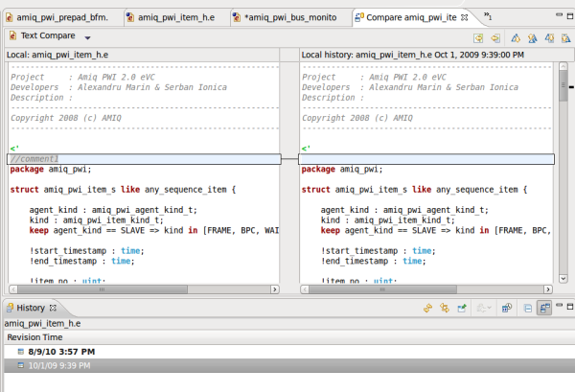Image resolution: width=575 pixels, height=392 pixels.
Task: Click 'Copyright 2008 (c) AMIQ' in left pane
Action: click(x=66, y=118)
